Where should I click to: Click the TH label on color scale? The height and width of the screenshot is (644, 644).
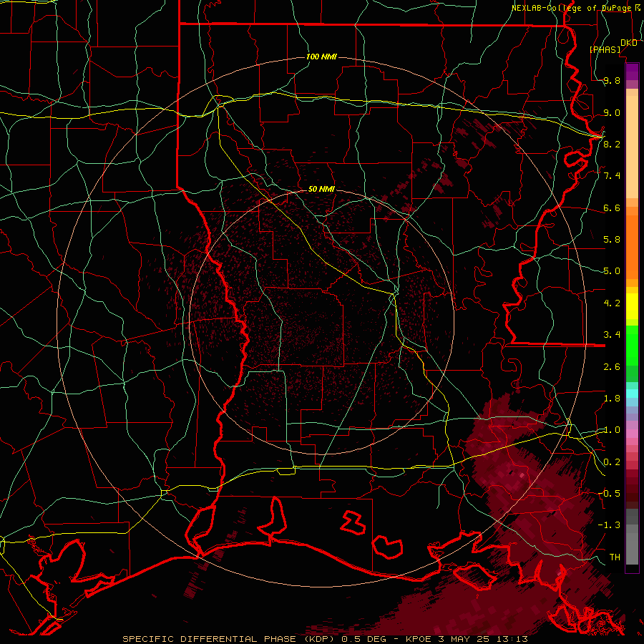[x=615, y=557]
